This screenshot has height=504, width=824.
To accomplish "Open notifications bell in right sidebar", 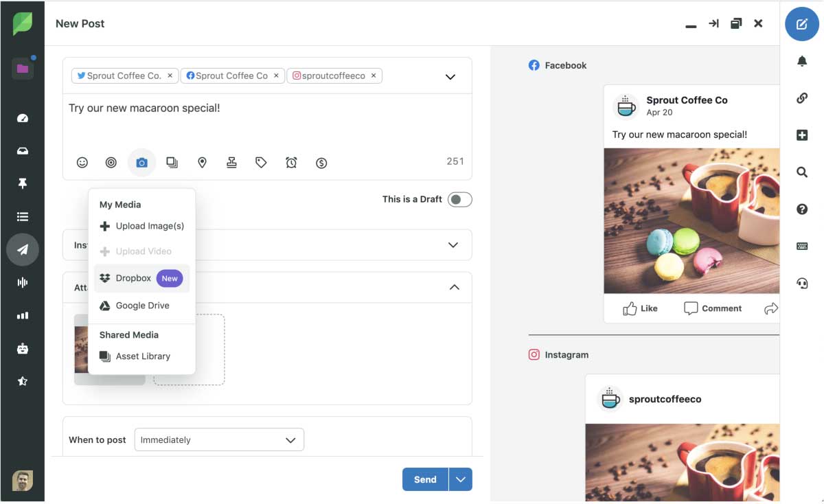I will [x=801, y=62].
